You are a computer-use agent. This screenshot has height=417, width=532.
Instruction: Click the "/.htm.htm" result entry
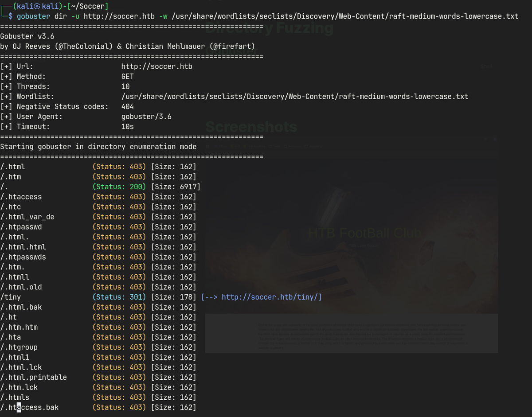coord(19,327)
